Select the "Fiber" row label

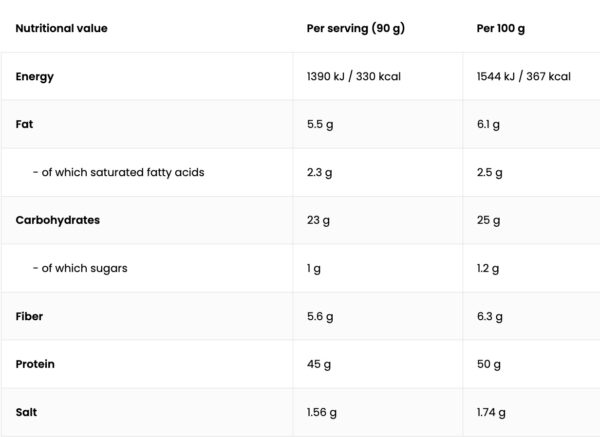coord(30,316)
